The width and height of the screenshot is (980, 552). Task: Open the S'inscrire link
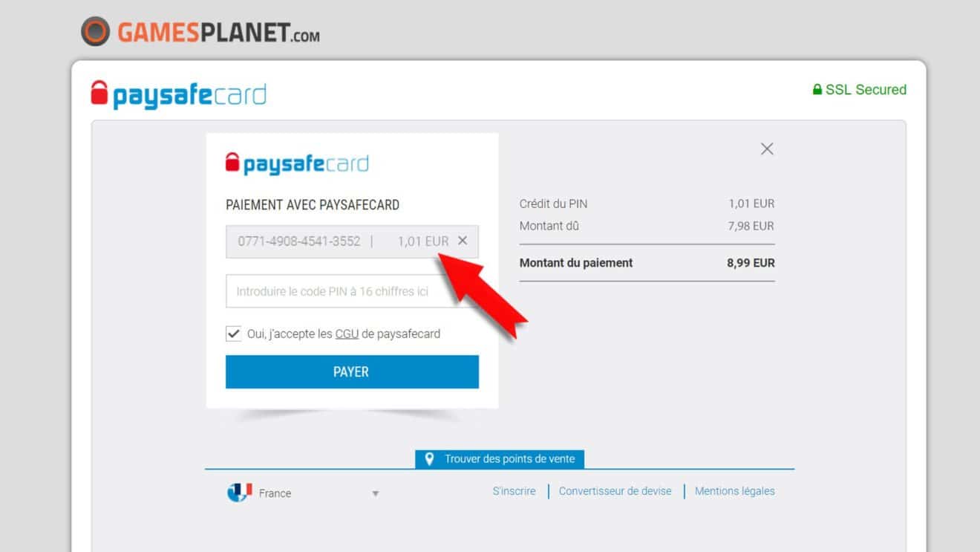coord(514,491)
